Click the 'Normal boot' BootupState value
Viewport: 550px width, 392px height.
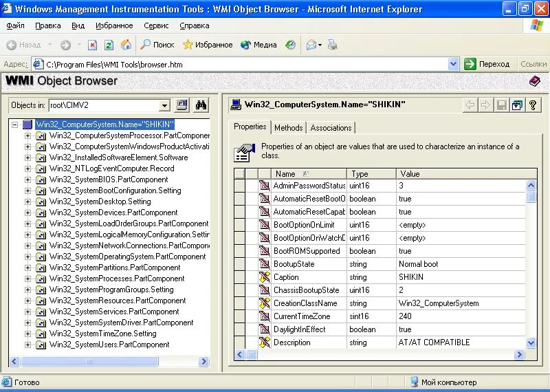(x=419, y=264)
